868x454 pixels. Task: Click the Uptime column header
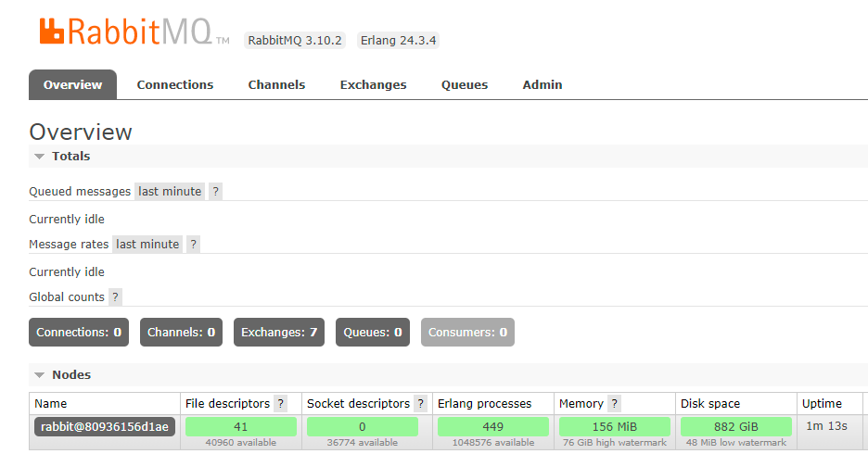coord(822,404)
